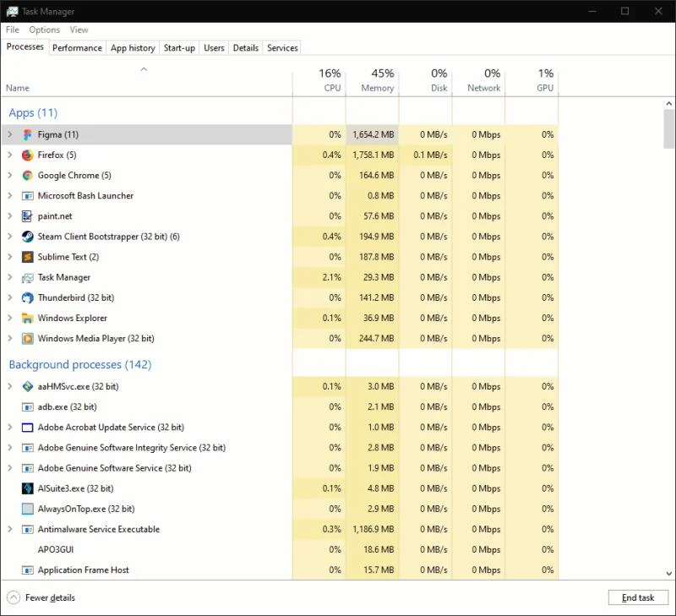Image resolution: width=676 pixels, height=616 pixels.
Task: Switch to the Start-up tab
Action: pyautogui.click(x=179, y=48)
